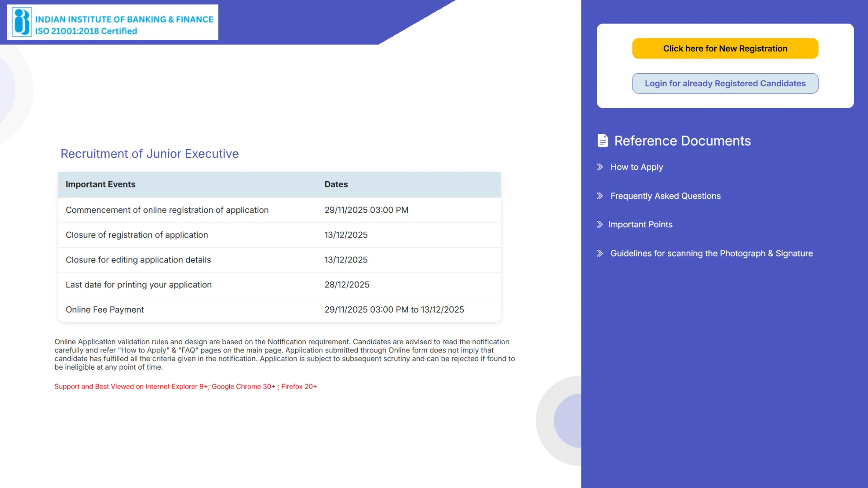
Task: Click the Last date for printing row
Action: (279, 285)
